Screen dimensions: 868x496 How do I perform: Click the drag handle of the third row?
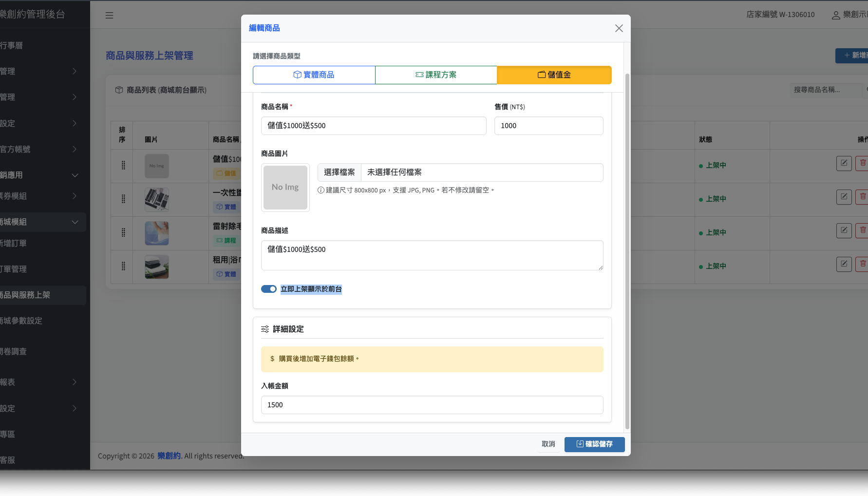123,233
